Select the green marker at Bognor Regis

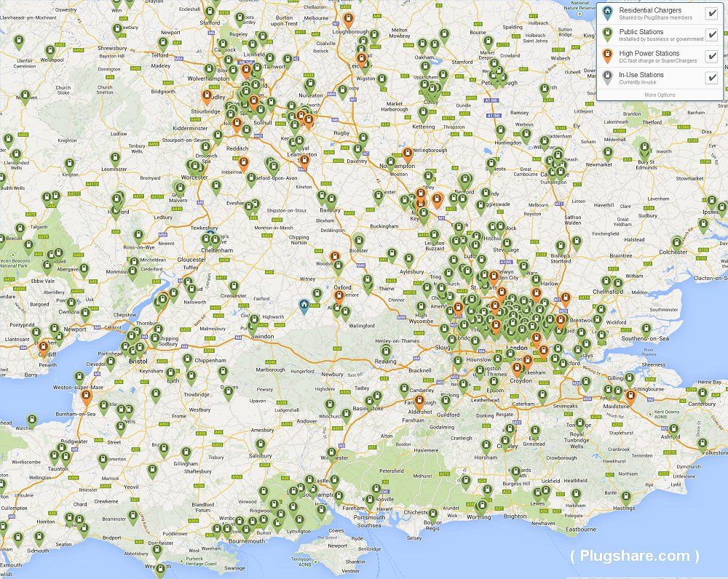click(x=432, y=516)
